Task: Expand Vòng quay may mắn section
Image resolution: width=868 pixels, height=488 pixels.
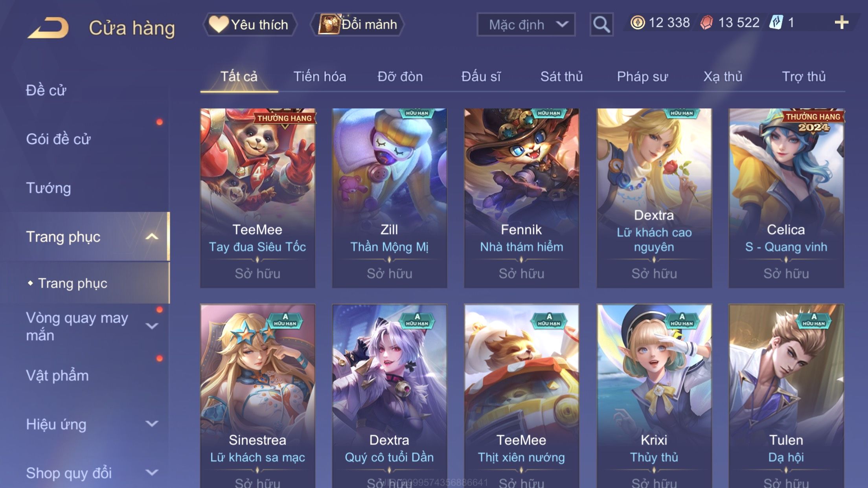Action: 152,326
